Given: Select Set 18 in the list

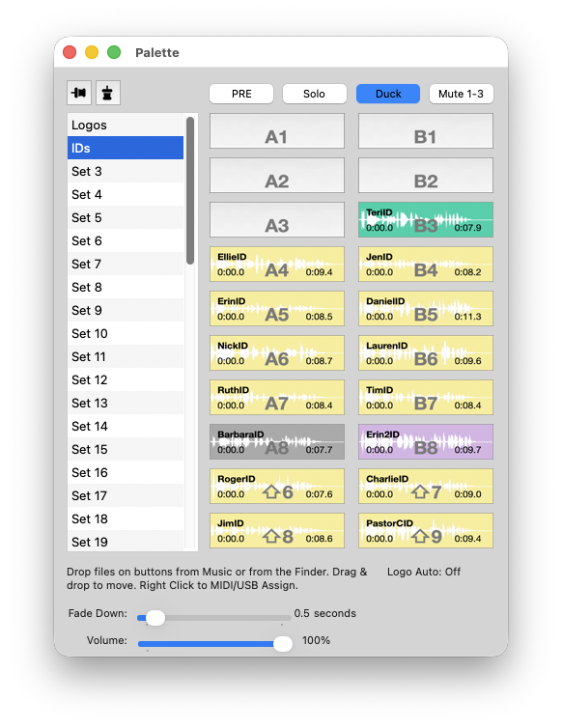Looking at the screenshot, I should [x=126, y=518].
